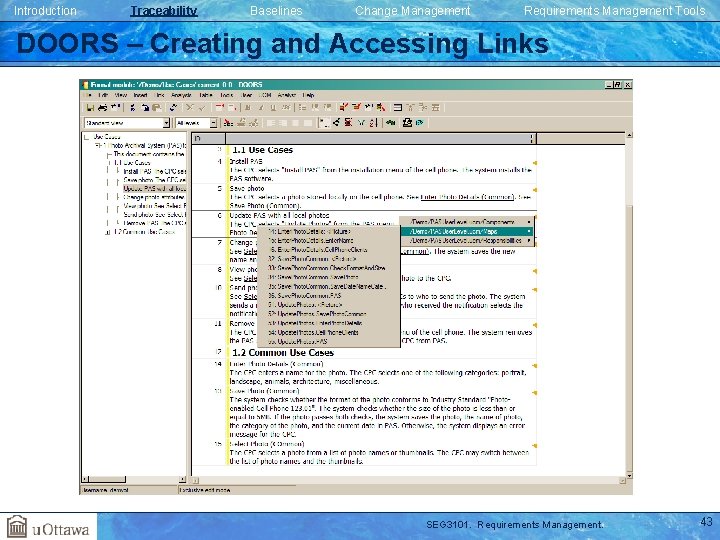
Task: Click the checkmark toolbar icon
Action: tap(202, 107)
